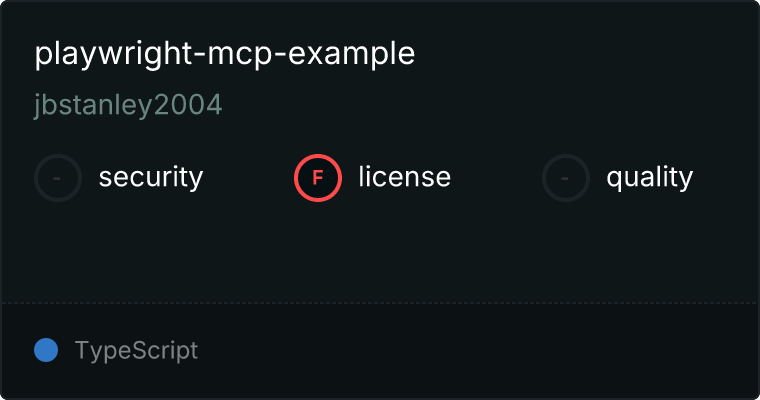The height and width of the screenshot is (400, 760).
Task: Click the security grade dash badge
Action: click(58, 178)
